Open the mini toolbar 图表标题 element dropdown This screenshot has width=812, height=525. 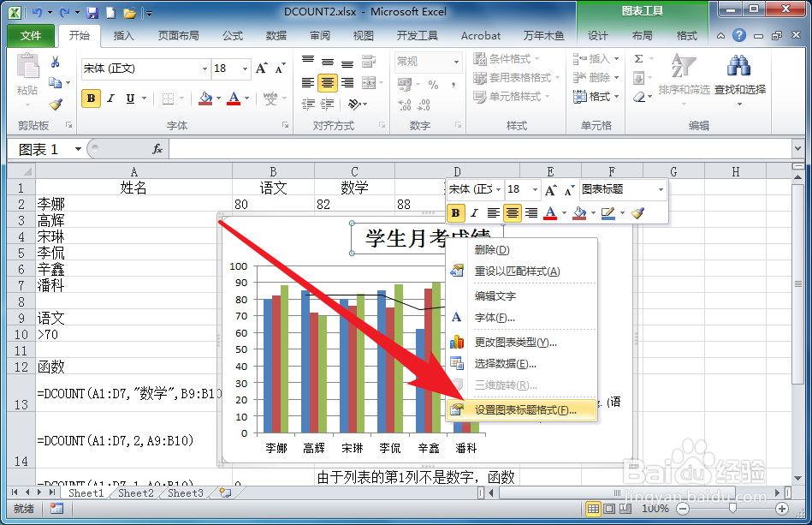pos(661,189)
